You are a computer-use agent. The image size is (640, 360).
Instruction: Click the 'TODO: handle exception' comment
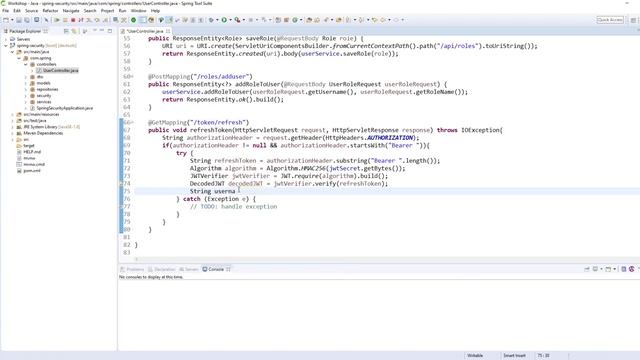click(233, 207)
